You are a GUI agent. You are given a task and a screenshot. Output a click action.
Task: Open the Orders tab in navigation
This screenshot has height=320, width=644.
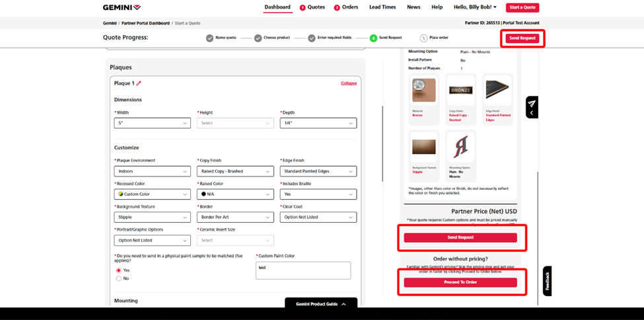(x=346, y=7)
